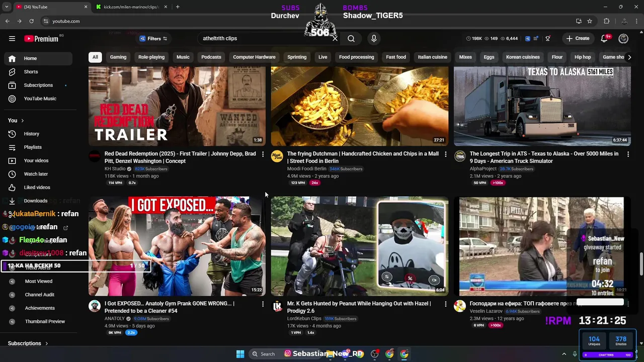Open the notifications bell

(x=605, y=38)
